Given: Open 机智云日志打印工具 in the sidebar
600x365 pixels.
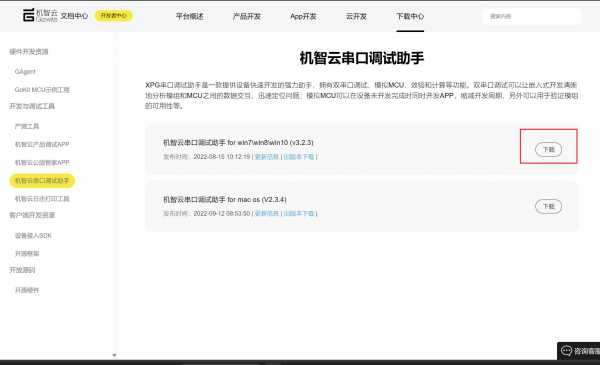Looking at the screenshot, I should pyautogui.click(x=42, y=199).
